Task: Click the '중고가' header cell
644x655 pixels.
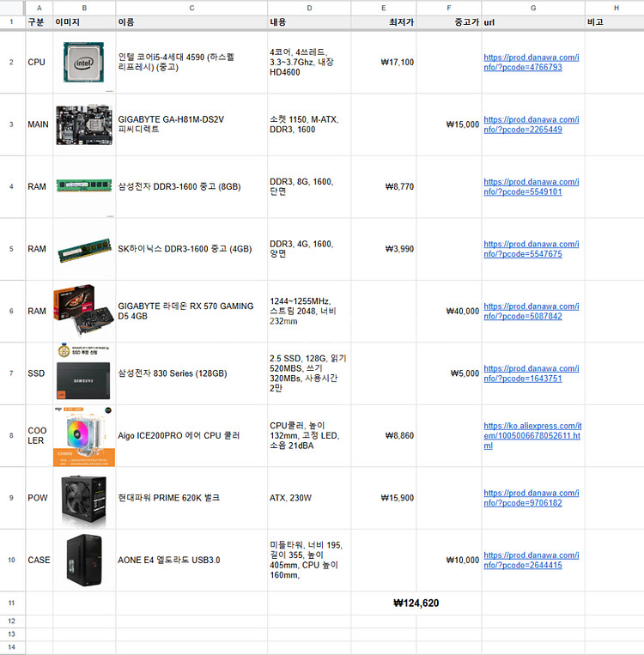Action: coord(449,22)
